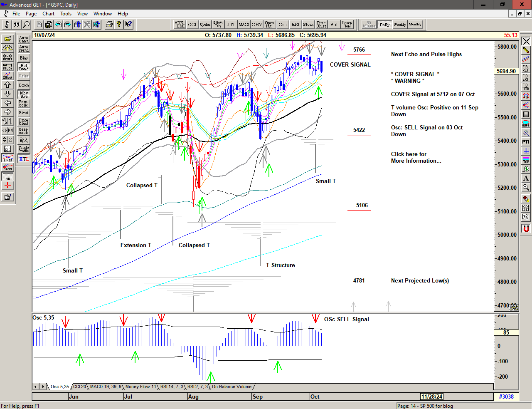Image resolution: width=532 pixels, height=409 pixels.
Task: Choose the MOB study tool
Action: (x=526, y=160)
